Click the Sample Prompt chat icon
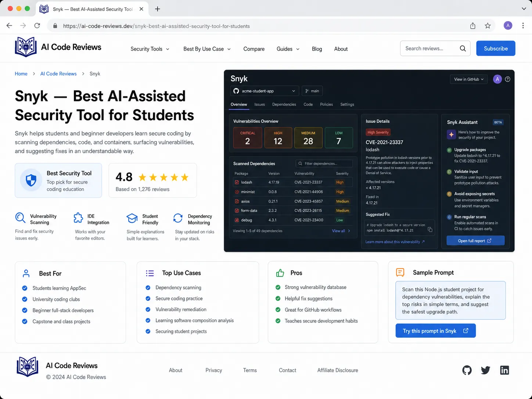The image size is (532, 399). 400,272
